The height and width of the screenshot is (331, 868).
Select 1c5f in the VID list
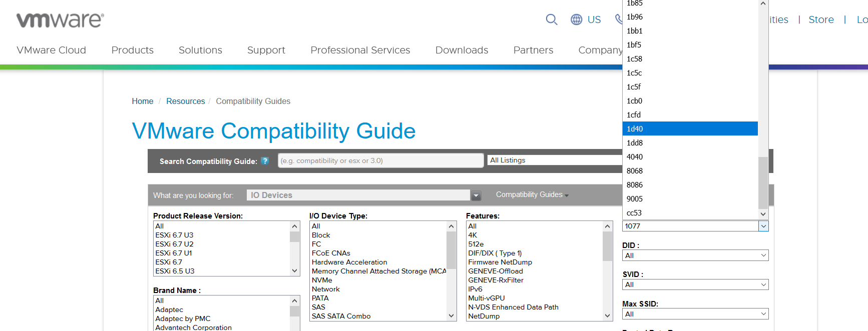tap(690, 86)
